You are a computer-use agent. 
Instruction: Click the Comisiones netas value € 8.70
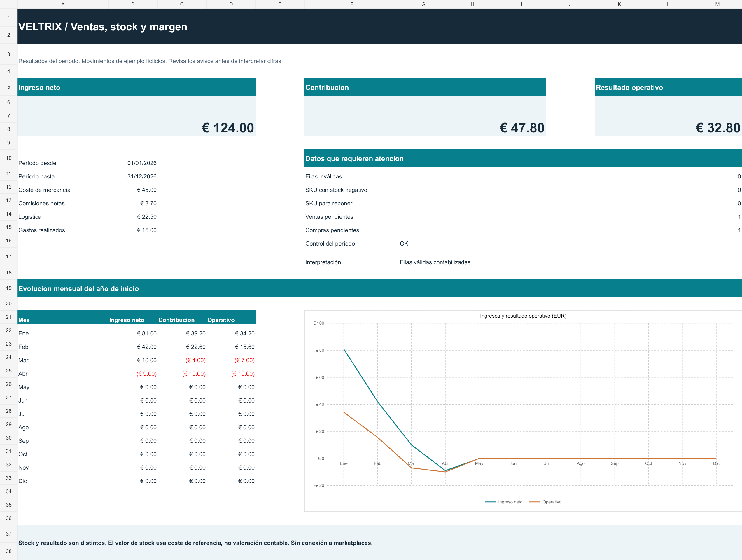[148, 203]
